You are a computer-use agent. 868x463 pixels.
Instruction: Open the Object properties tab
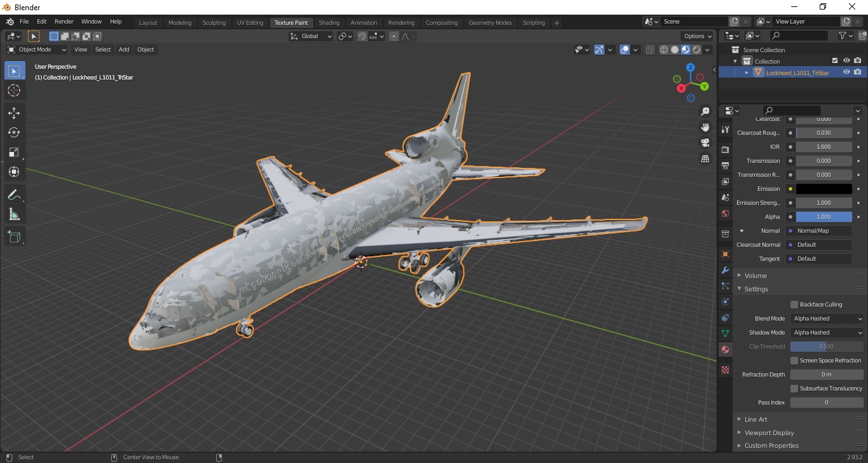pos(725,254)
